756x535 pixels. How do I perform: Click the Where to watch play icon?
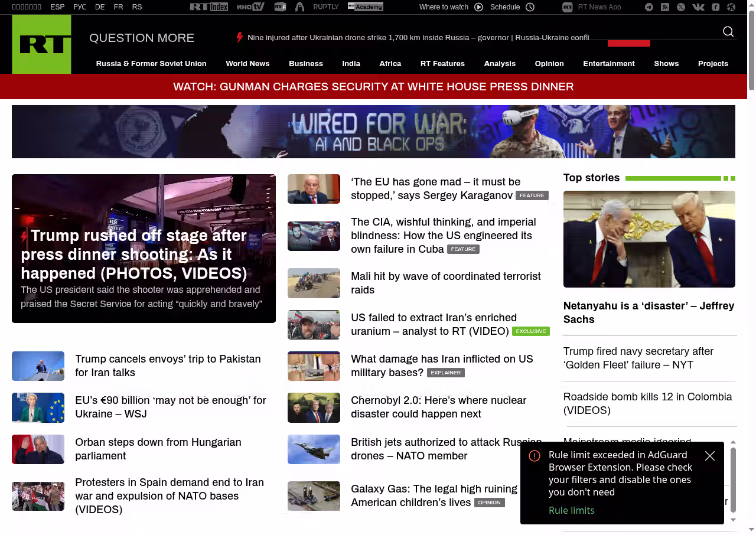click(x=478, y=7)
